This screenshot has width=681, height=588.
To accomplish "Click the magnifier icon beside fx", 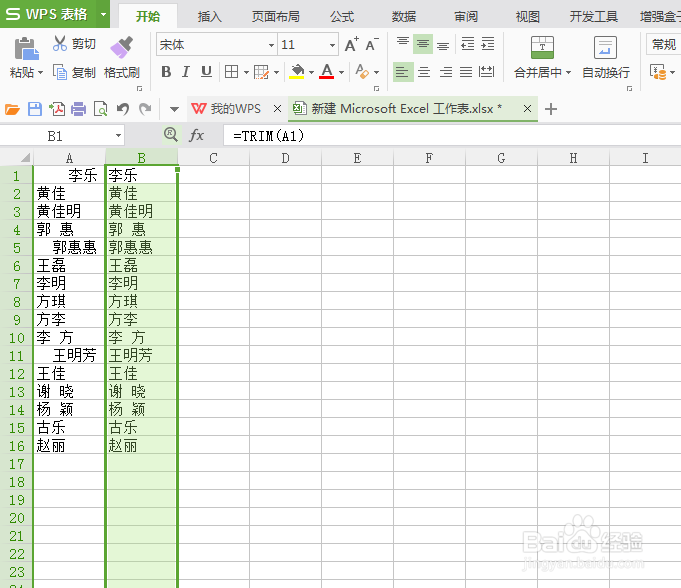I will click(x=171, y=135).
